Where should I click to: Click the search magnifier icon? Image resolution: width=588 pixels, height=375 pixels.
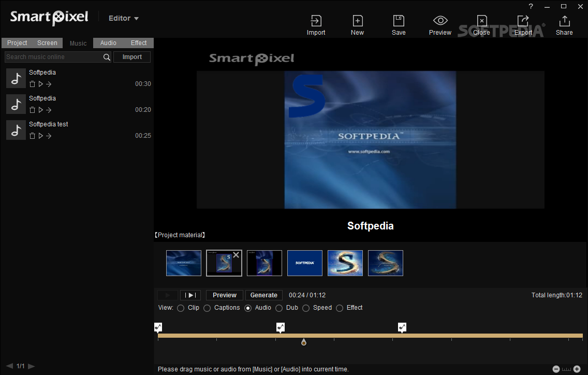point(107,57)
